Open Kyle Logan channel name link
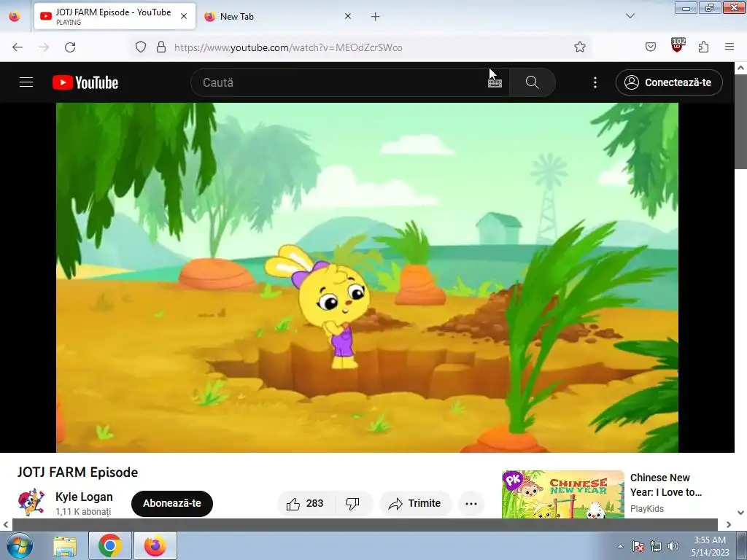747x560 pixels. coord(84,497)
